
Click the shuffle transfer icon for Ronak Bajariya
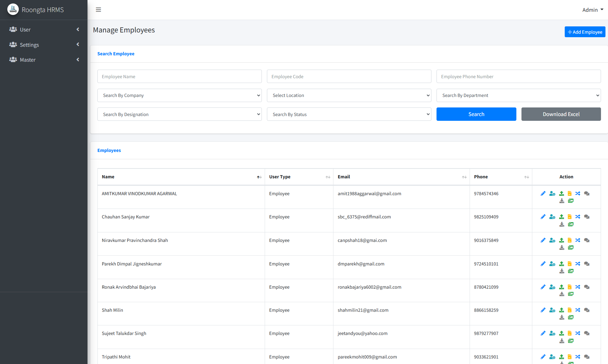click(x=578, y=287)
